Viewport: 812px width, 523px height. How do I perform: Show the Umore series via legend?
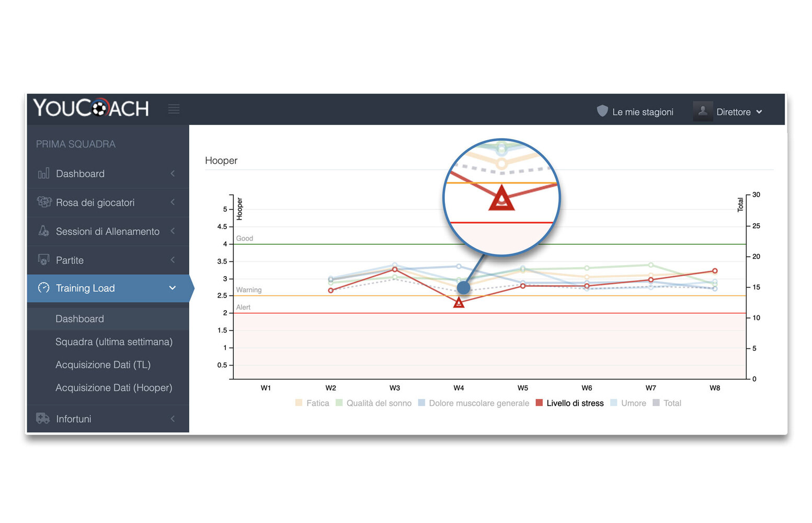click(x=628, y=403)
